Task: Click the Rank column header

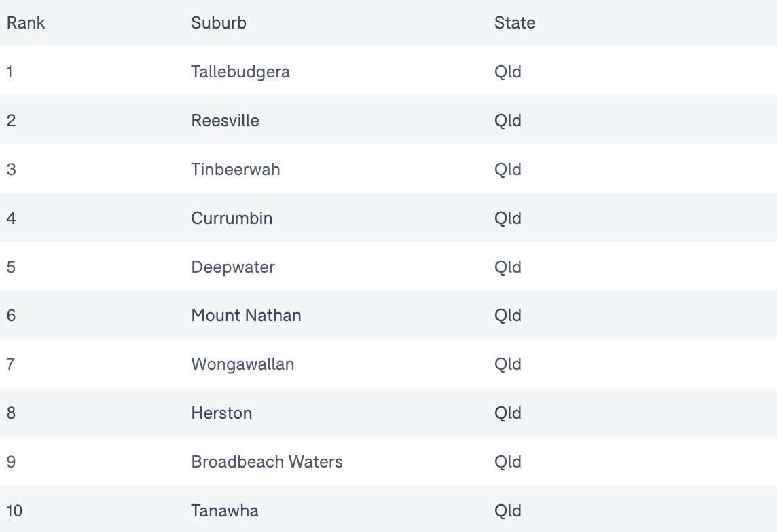Action: click(x=26, y=23)
